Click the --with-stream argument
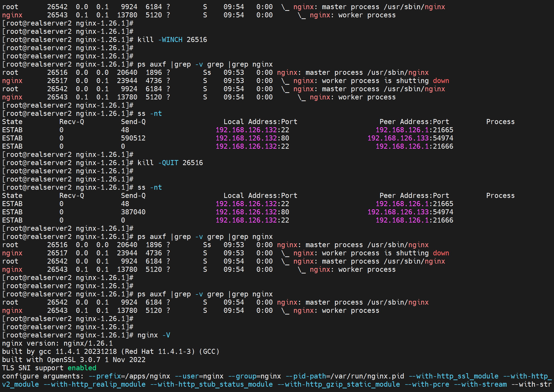Screen dimensions: 554x392 [x=480, y=384]
